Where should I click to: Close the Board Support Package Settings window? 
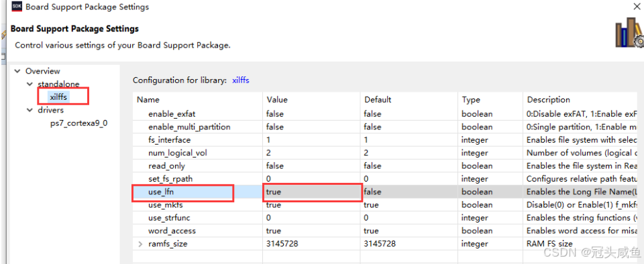click(638, 7)
